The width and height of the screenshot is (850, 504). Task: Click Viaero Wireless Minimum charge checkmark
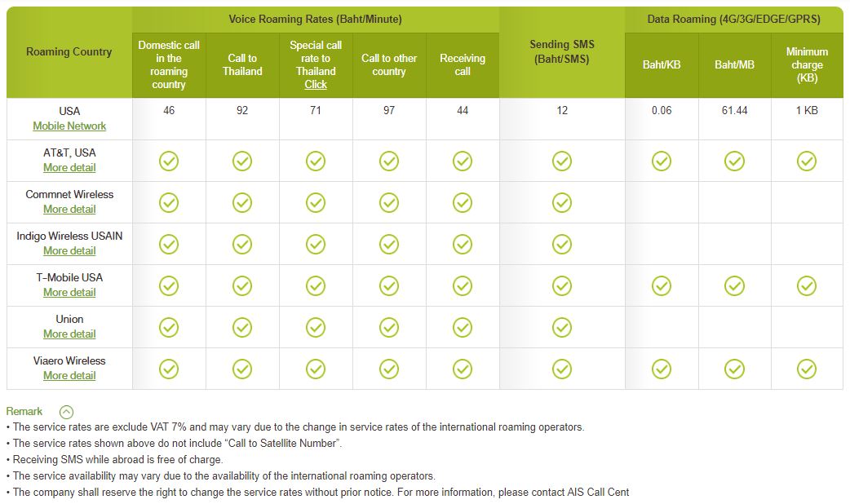(807, 369)
